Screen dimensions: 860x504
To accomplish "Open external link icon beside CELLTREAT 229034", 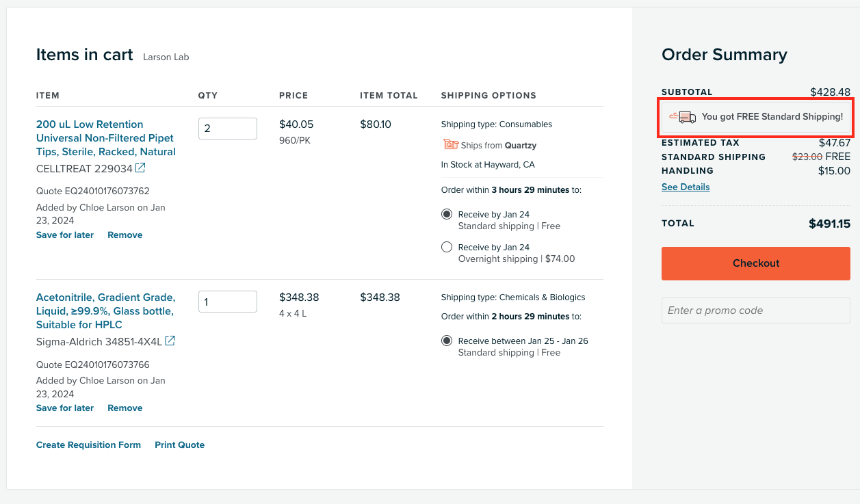I will [140, 168].
